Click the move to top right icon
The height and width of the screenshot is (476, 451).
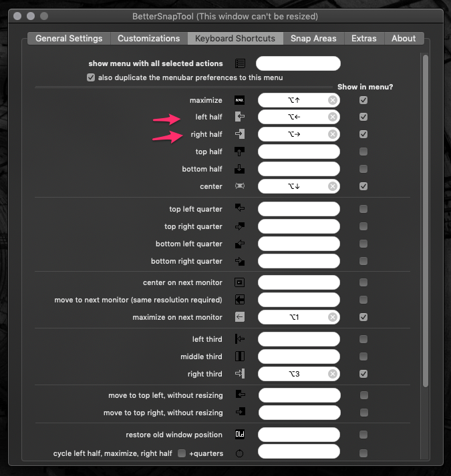(240, 412)
